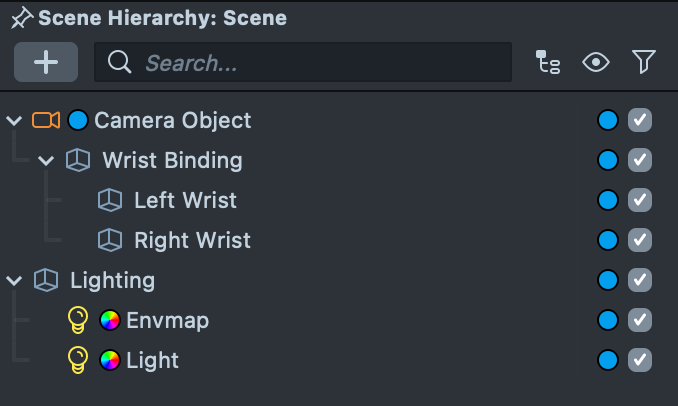678x406 pixels.
Task: Uncheck the Right Wrist checkbox
Action: pyautogui.click(x=640, y=240)
